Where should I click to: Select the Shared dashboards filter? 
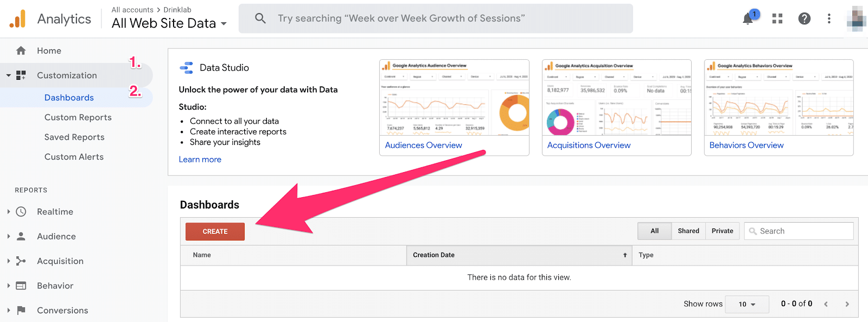[x=688, y=231]
